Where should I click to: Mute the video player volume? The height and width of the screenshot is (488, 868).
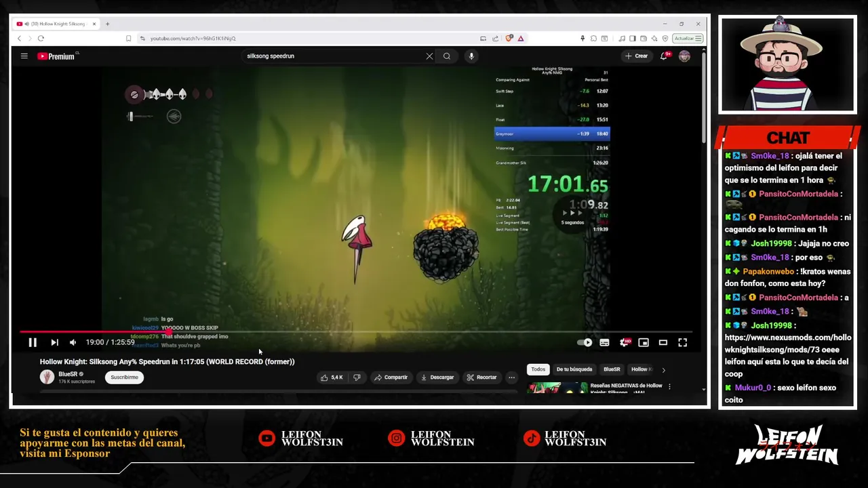pos(73,342)
